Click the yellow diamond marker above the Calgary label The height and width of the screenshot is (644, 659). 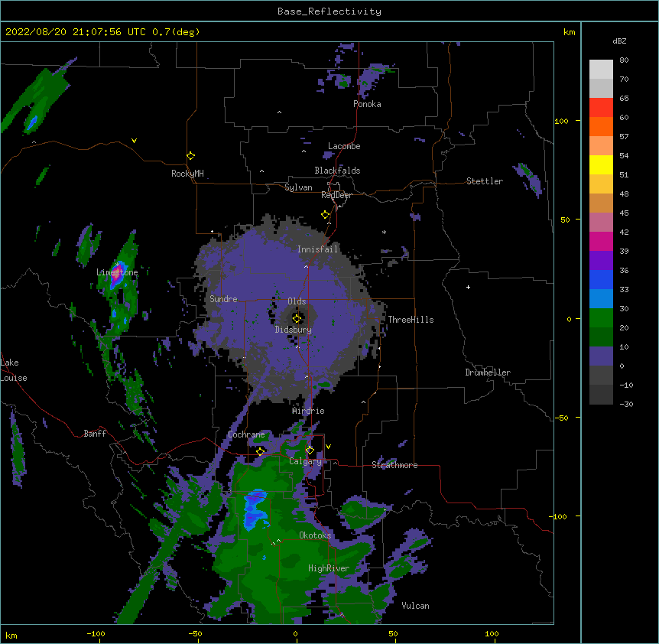(310, 450)
